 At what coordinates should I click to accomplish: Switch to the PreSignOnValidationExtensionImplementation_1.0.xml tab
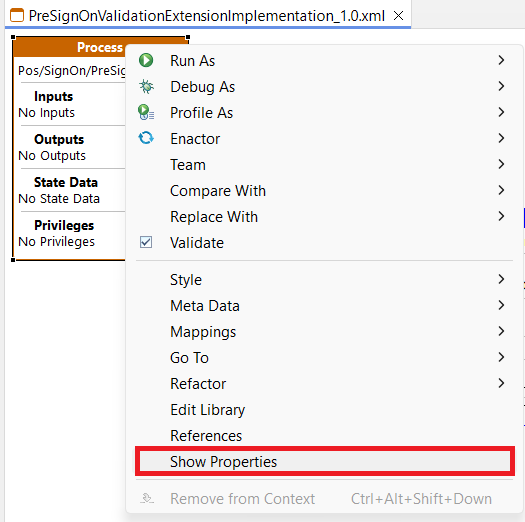tap(207, 16)
